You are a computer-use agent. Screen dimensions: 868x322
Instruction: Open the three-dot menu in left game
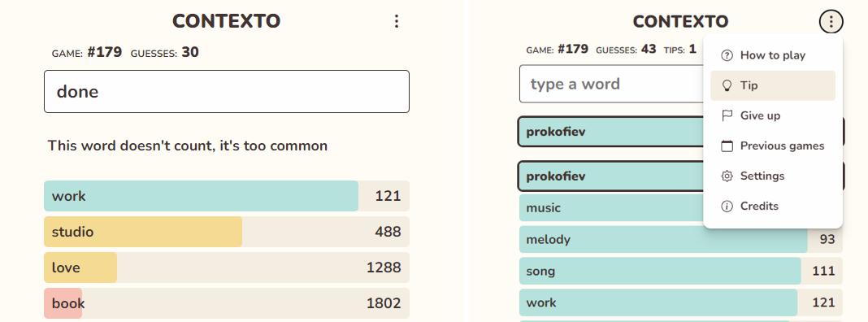pyautogui.click(x=397, y=21)
